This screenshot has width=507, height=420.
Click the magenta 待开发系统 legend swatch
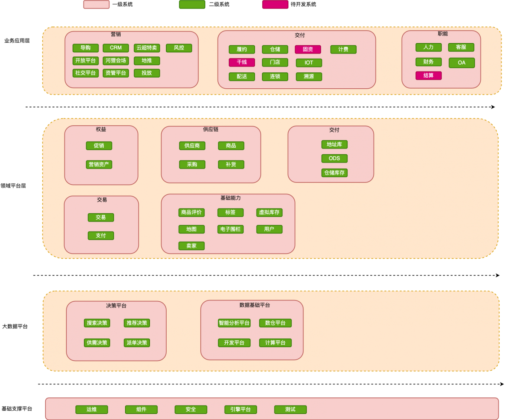pos(275,4)
